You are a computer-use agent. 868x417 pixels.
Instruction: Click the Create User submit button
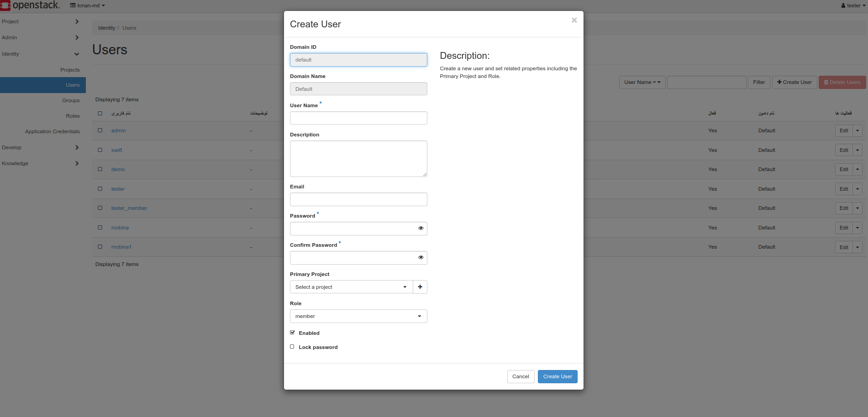click(x=557, y=376)
